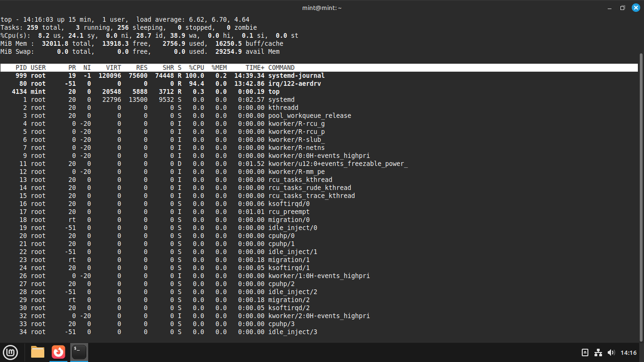Screen dimensions: 644x362
Task: Open the network connection tray icon
Action: tap(598, 352)
